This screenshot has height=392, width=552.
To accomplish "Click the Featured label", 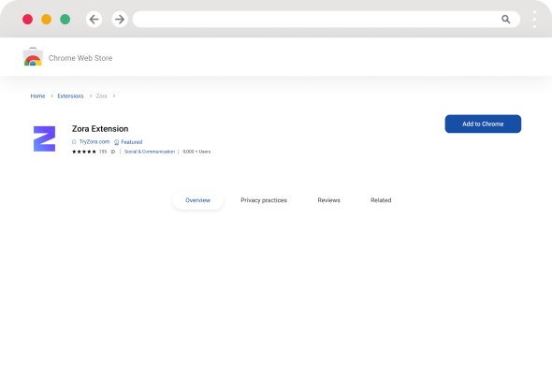I will pyautogui.click(x=132, y=142).
